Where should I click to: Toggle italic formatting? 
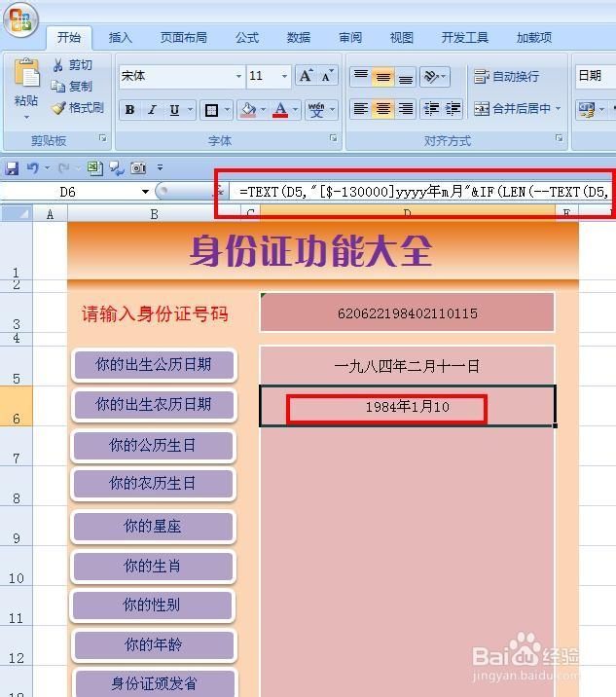pyautogui.click(x=152, y=110)
